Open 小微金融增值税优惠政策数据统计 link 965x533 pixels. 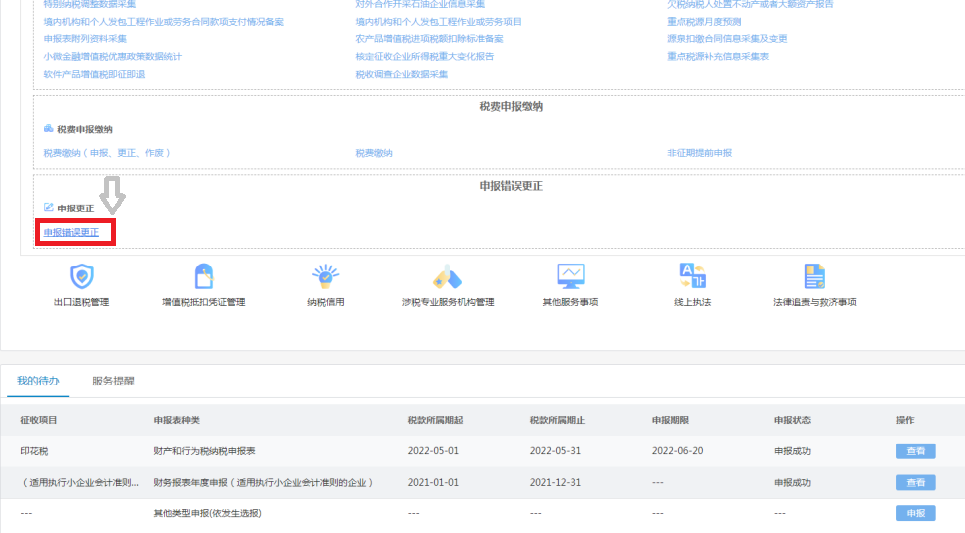coord(113,57)
